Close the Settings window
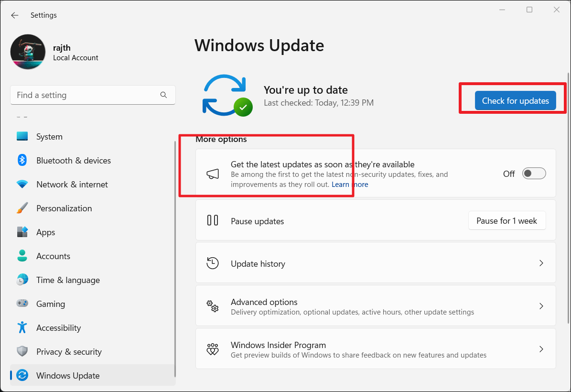Image resolution: width=571 pixels, height=392 pixels. tap(557, 10)
